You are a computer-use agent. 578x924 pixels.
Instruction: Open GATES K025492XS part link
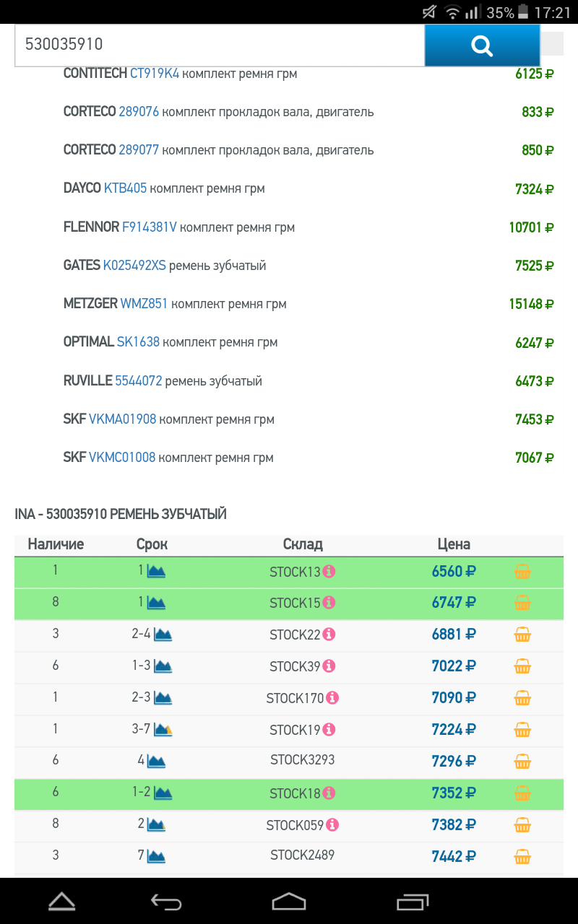click(x=134, y=266)
